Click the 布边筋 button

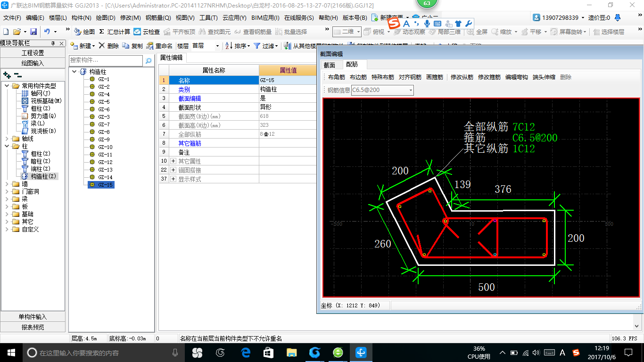point(358,77)
